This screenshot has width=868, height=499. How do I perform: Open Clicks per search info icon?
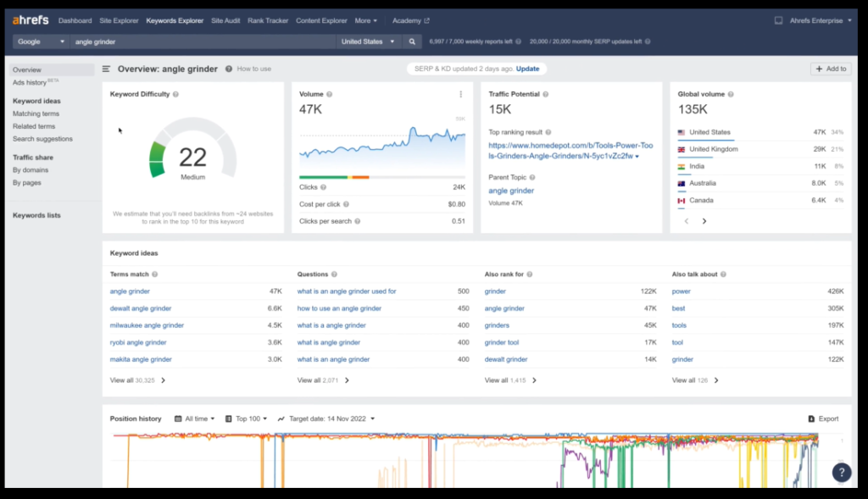(358, 221)
